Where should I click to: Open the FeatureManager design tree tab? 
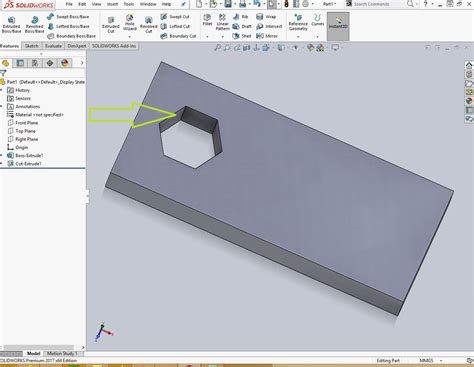click(x=6, y=63)
